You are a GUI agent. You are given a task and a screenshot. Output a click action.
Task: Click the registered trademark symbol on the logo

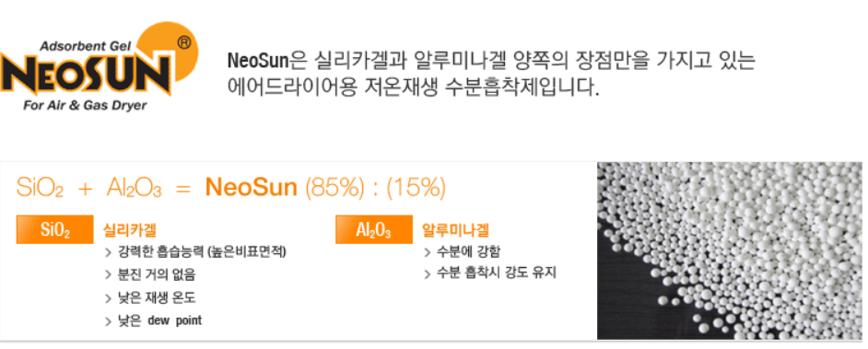[x=183, y=43]
